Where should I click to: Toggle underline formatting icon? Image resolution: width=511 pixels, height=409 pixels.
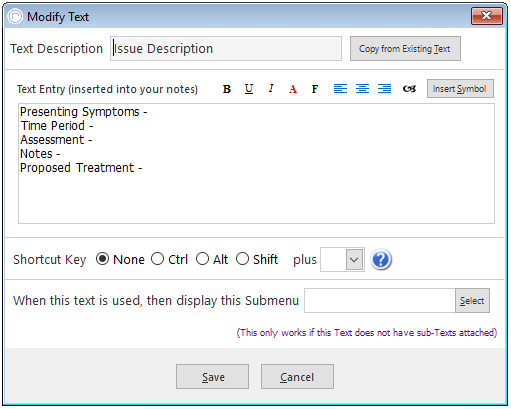point(249,89)
